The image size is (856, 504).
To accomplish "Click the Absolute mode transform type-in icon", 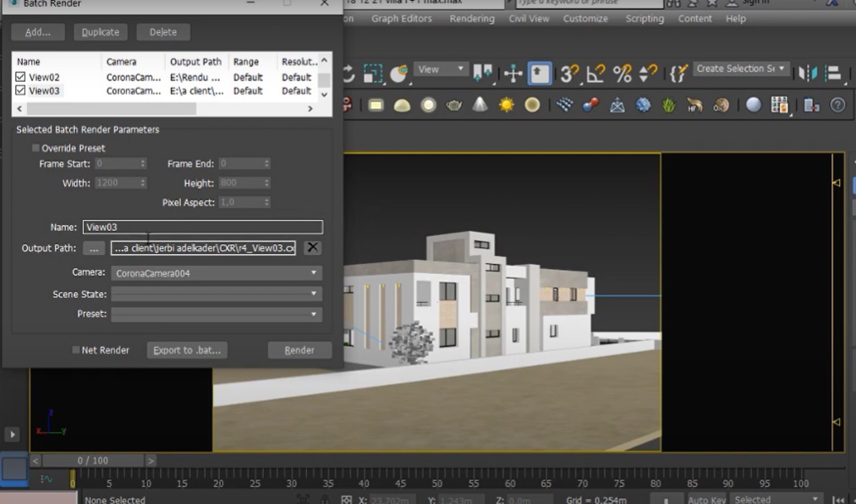I will click(346, 499).
